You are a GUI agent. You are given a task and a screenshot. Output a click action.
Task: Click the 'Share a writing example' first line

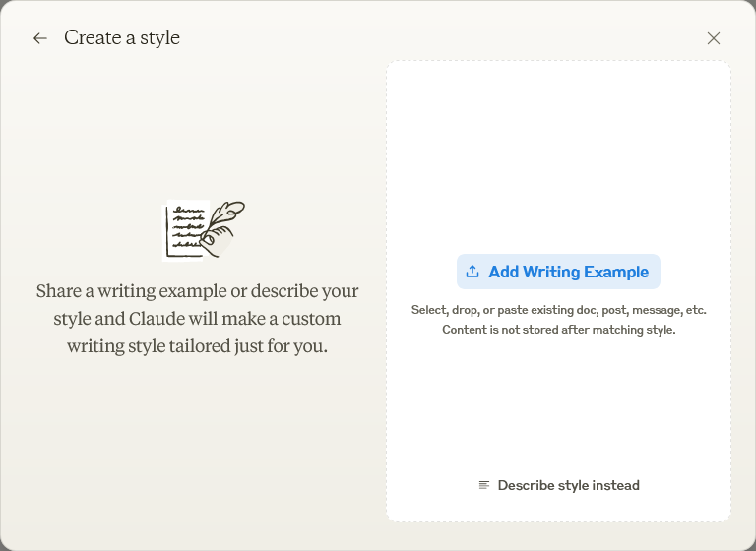pyautogui.click(x=197, y=291)
